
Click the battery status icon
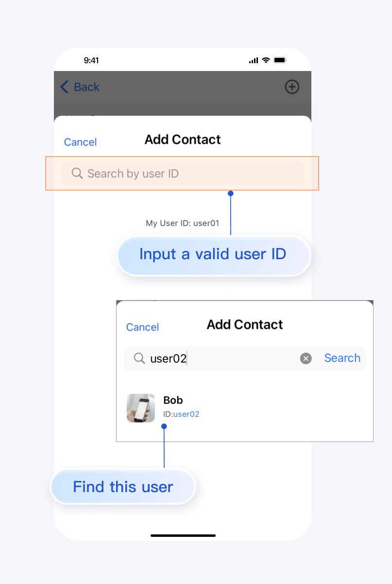click(280, 60)
